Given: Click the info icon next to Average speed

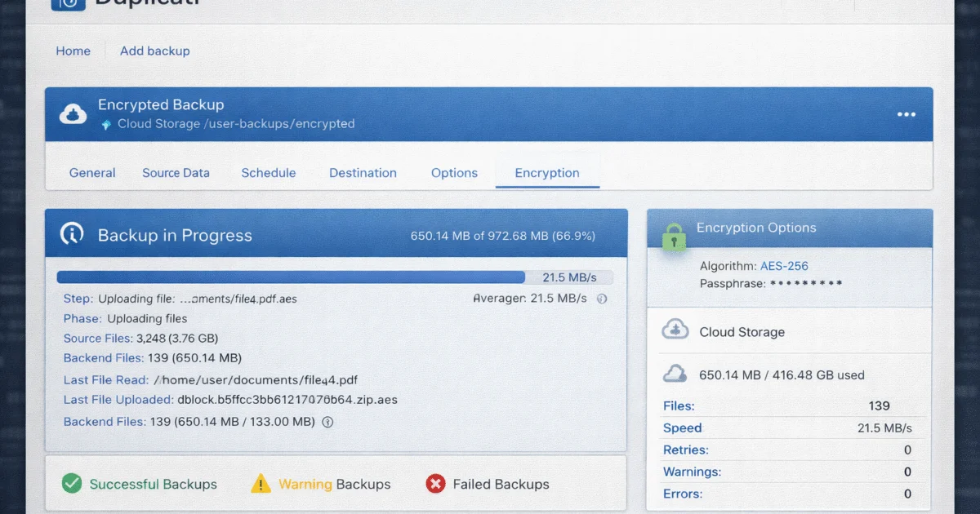Looking at the screenshot, I should 602,299.
